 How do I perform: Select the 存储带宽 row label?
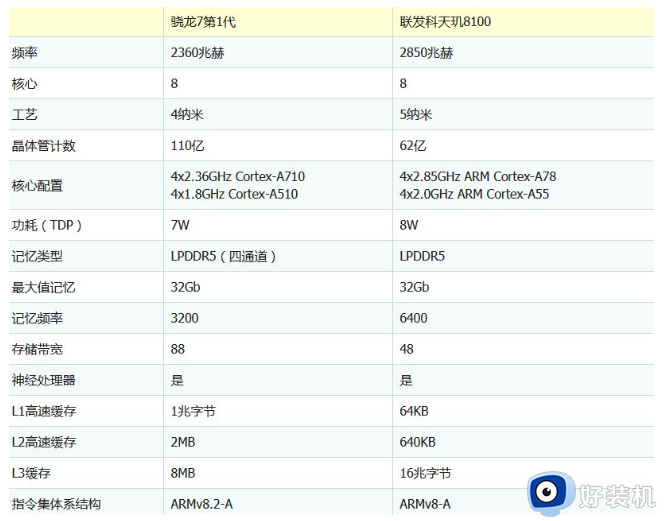(x=37, y=349)
